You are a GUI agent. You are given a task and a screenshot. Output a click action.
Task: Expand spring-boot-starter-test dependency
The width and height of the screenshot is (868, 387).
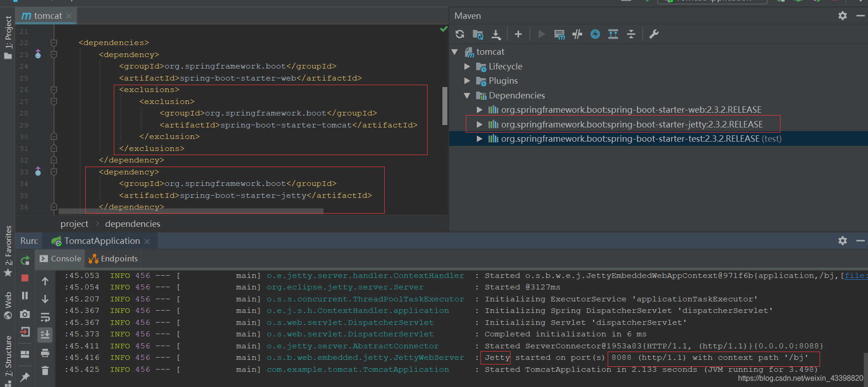[480, 139]
